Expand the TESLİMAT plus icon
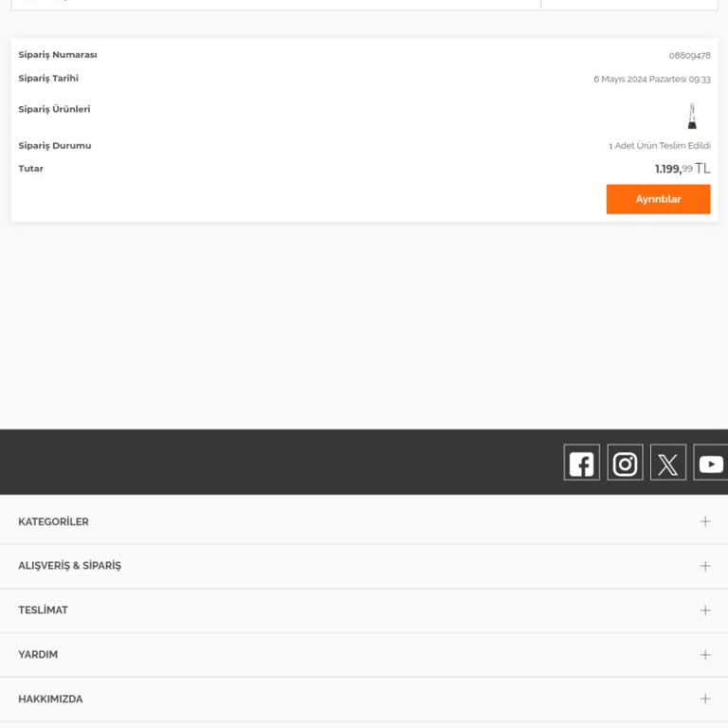 [705, 610]
